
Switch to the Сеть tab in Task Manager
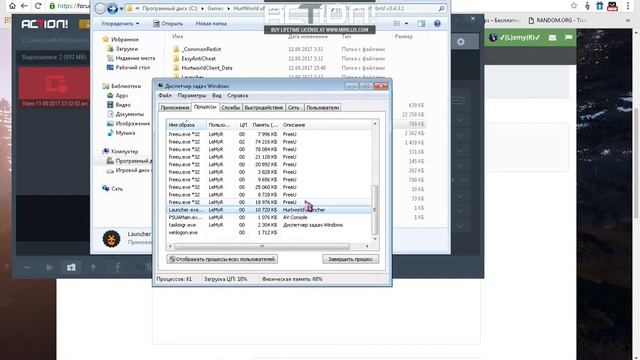(294, 108)
